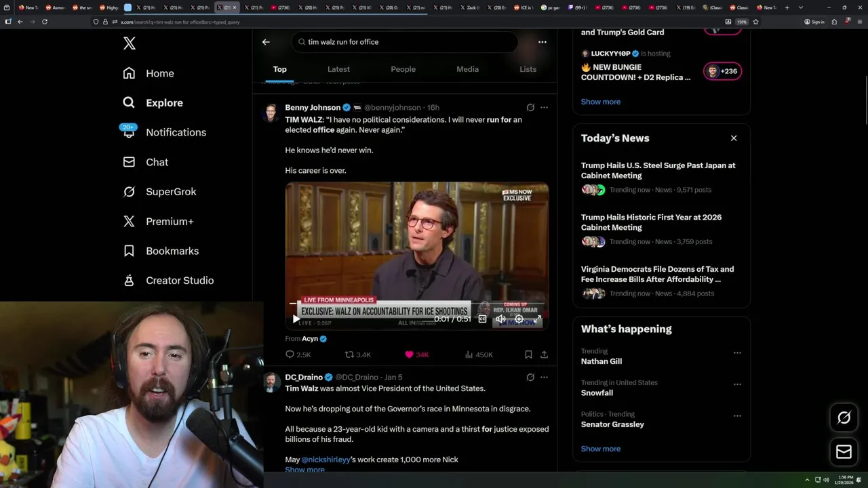
Task: Share Benny Johnson's post
Action: pos(544,354)
